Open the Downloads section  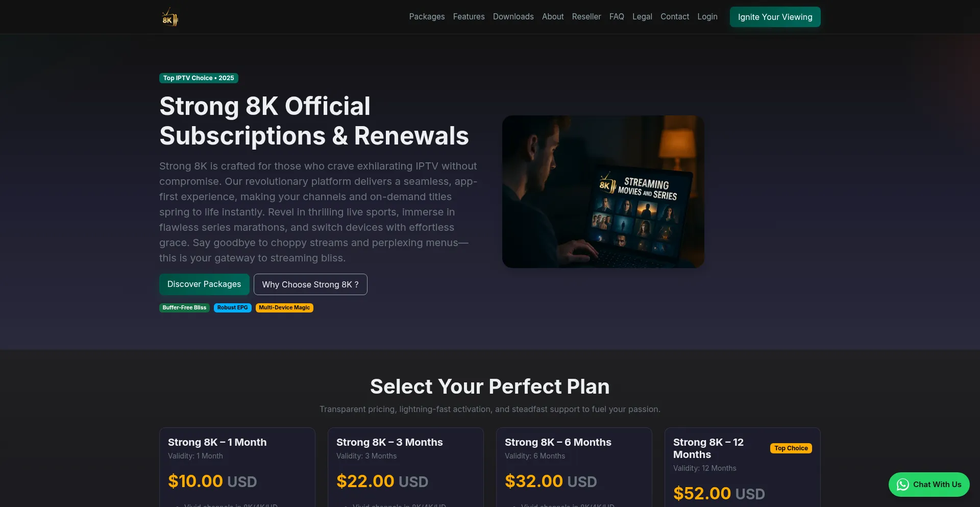coord(513,17)
